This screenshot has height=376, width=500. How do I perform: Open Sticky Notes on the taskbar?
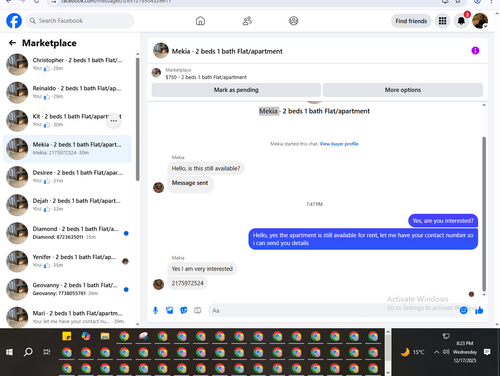(67, 336)
